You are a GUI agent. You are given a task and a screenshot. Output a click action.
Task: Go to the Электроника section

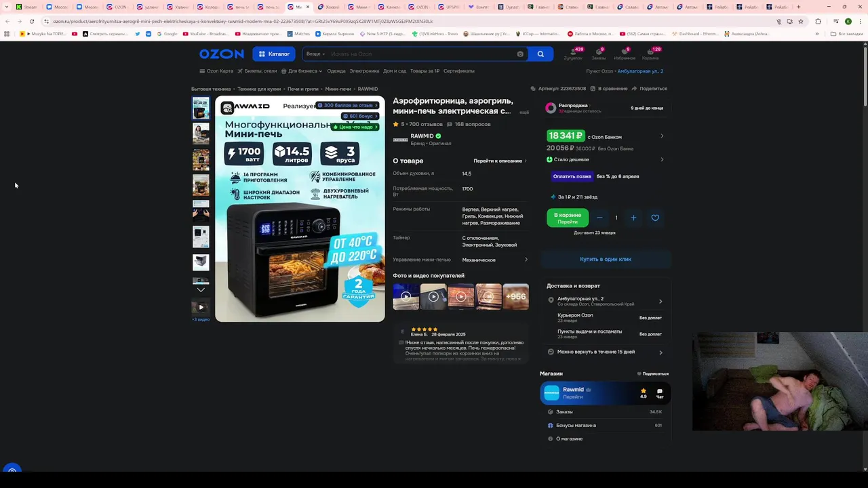click(364, 71)
